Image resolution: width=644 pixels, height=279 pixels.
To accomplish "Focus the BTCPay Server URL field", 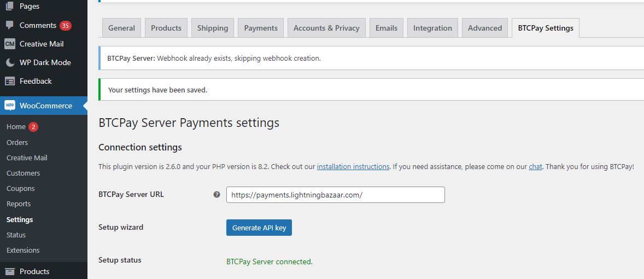I will (x=335, y=195).
